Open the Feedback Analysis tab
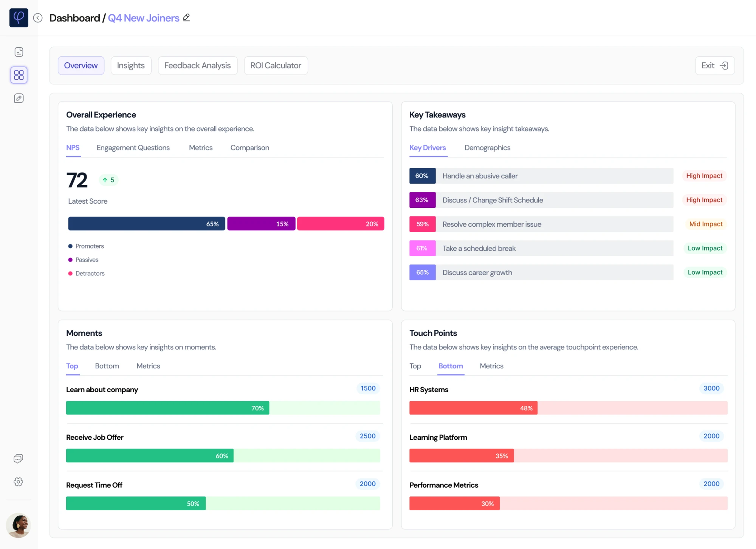Viewport: 756px width, 549px height. point(197,65)
